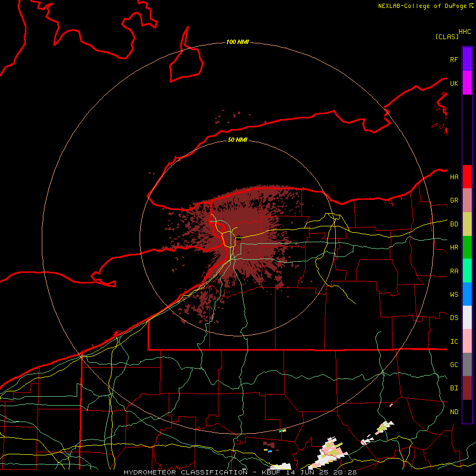Viewport: 476px width, 476px height.
Task: Click the KBUF station identifier
Action: click(x=271, y=472)
